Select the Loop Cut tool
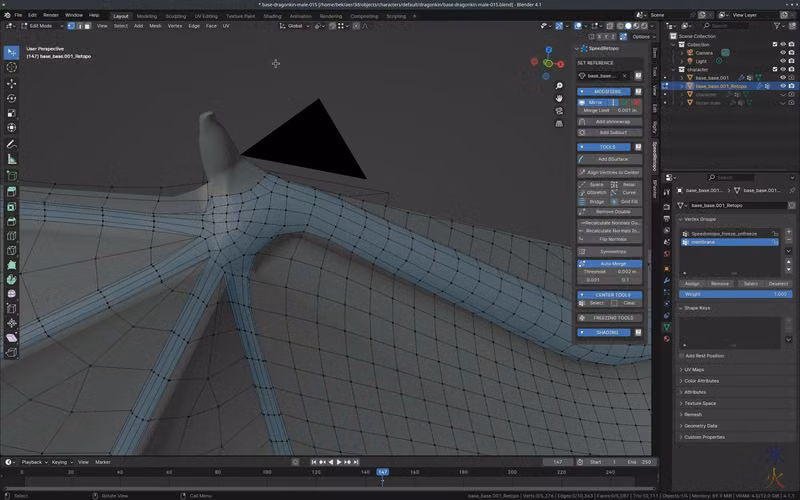This screenshot has height=500, width=800. point(11,236)
